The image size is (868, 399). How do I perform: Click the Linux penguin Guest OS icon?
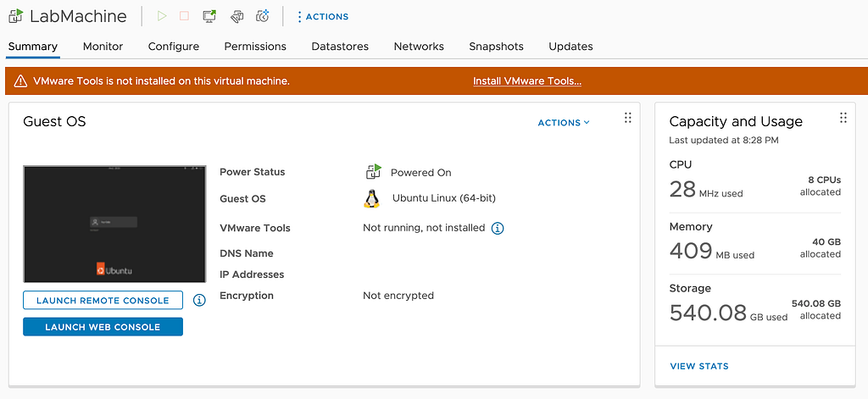(372, 199)
